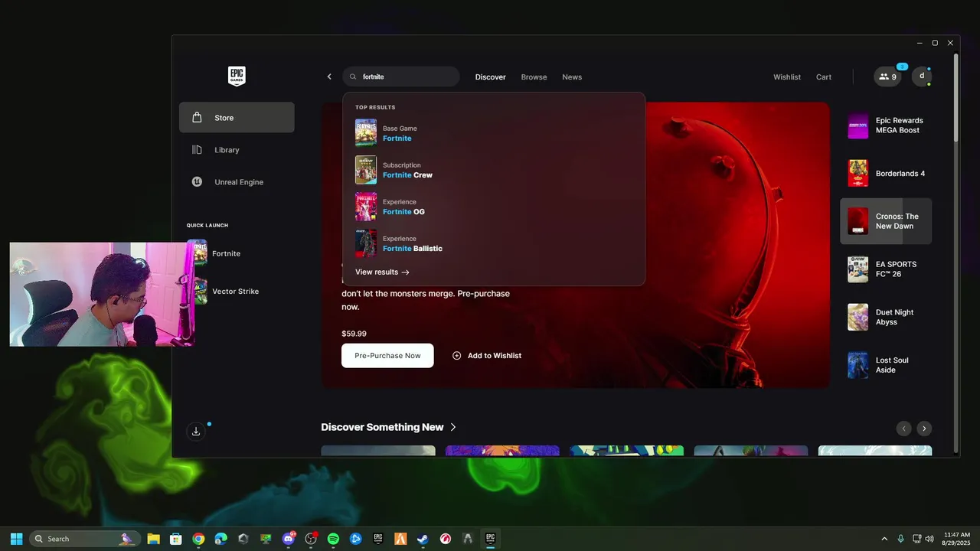Open the Fortnite OG experience thumbnail
This screenshot has width=980, height=551.
point(366,207)
